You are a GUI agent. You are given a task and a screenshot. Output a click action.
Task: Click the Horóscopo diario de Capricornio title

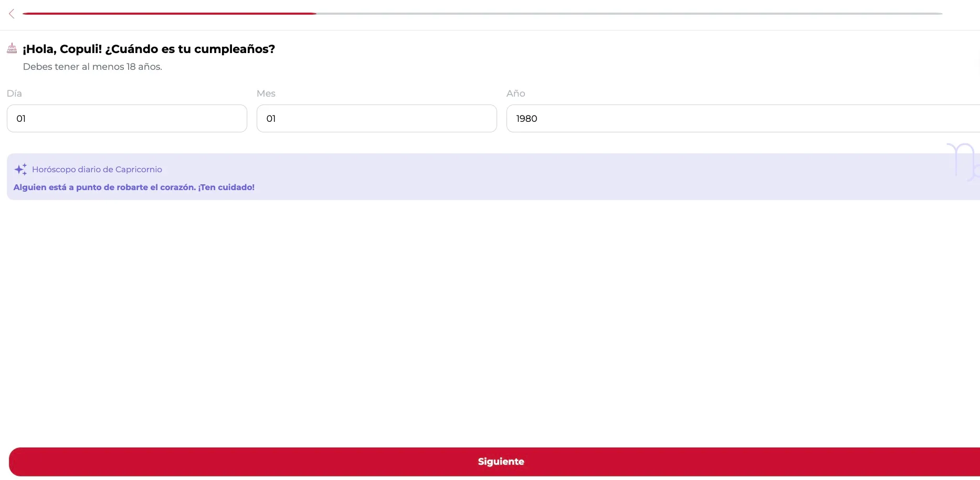tap(97, 169)
